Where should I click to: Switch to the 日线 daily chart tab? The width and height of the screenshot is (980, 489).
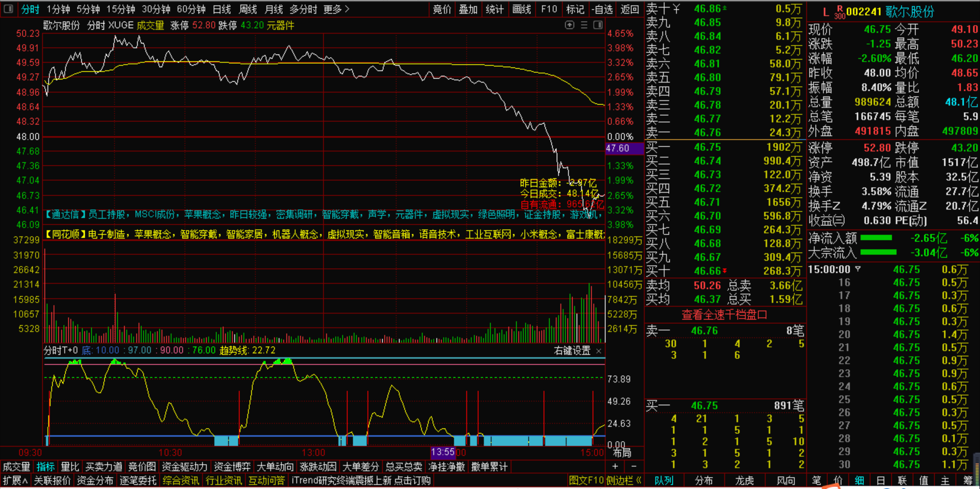[x=222, y=9]
